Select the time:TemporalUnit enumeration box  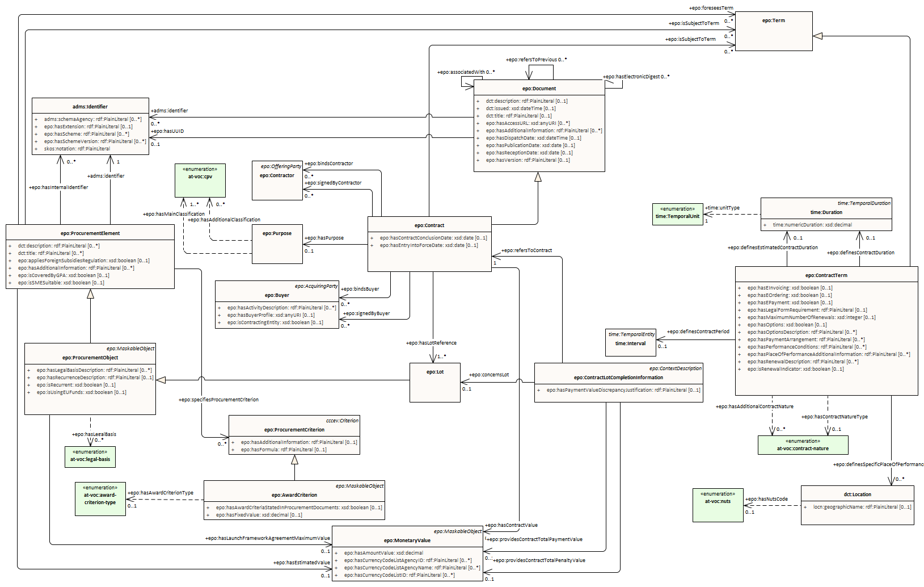tap(677, 215)
